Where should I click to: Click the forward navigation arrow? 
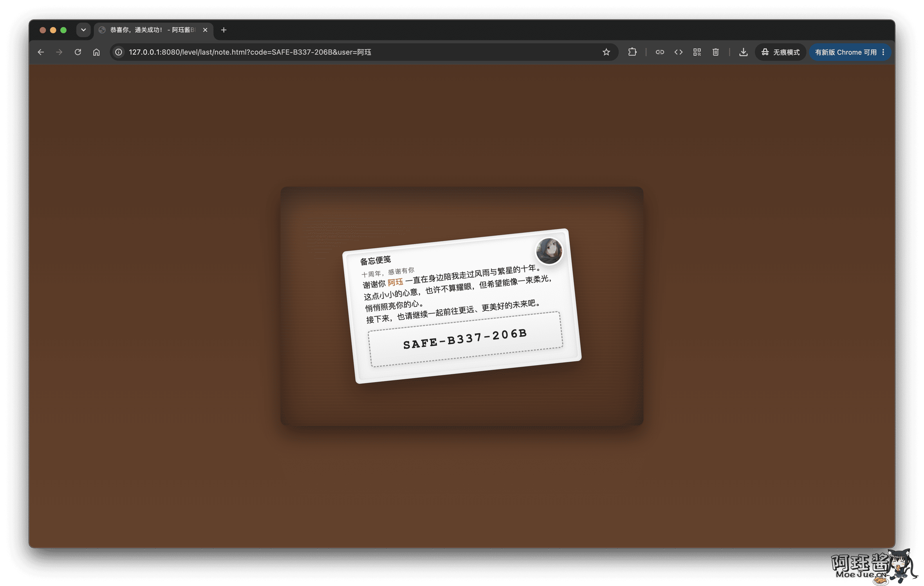59,52
